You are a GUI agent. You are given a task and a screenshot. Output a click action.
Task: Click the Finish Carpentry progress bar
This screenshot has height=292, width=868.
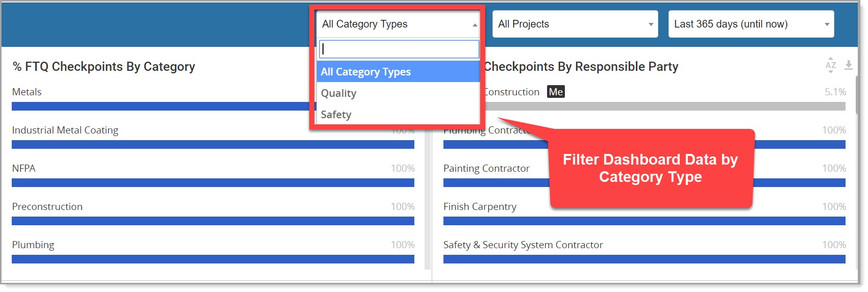tap(644, 221)
